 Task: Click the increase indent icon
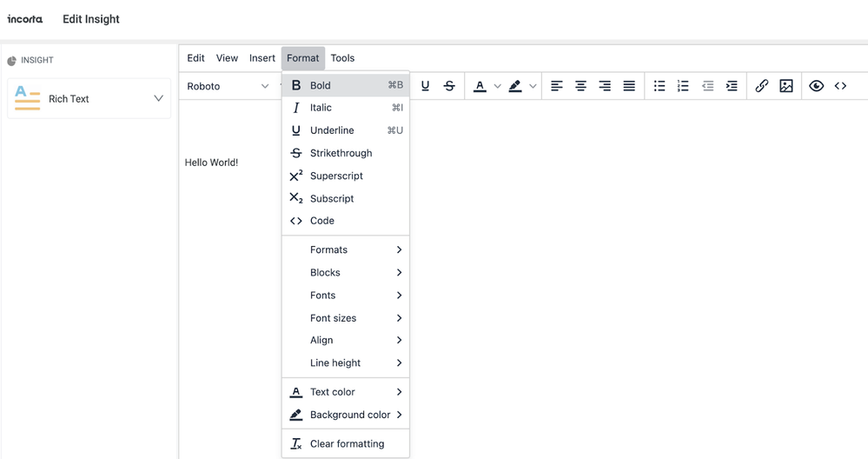coord(732,86)
